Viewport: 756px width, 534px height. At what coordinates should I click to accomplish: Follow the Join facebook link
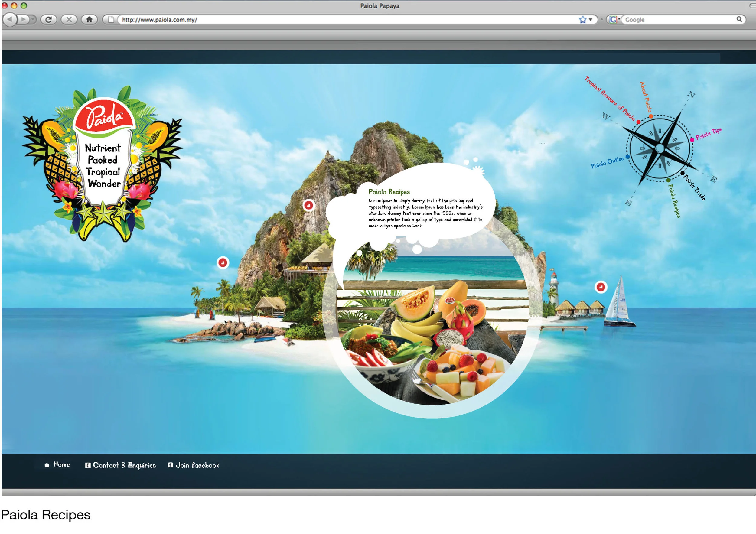[x=197, y=465]
